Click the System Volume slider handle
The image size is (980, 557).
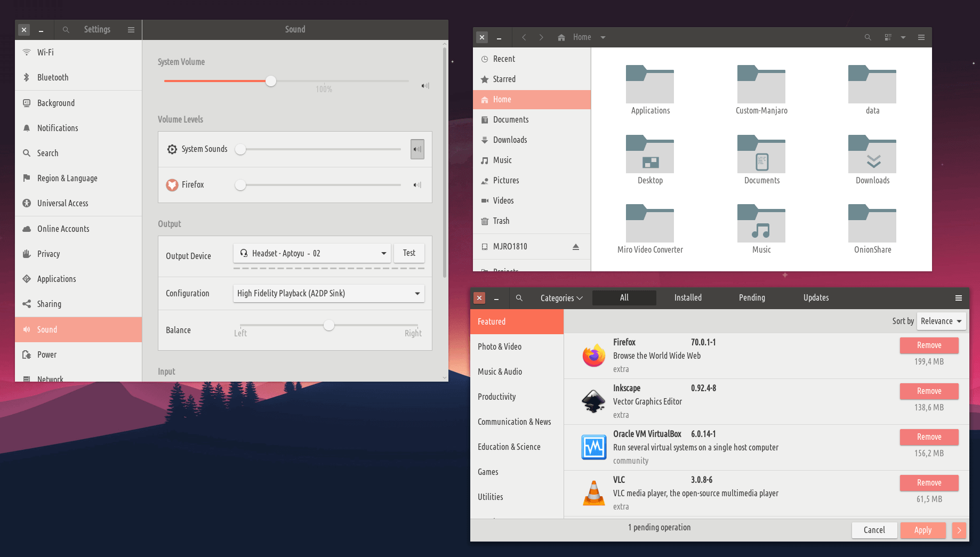click(271, 81)
